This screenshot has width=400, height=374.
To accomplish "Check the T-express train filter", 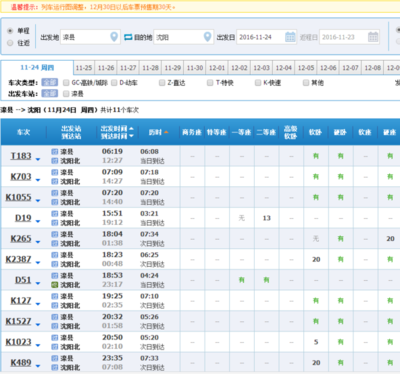I will (x=210, y=83).
